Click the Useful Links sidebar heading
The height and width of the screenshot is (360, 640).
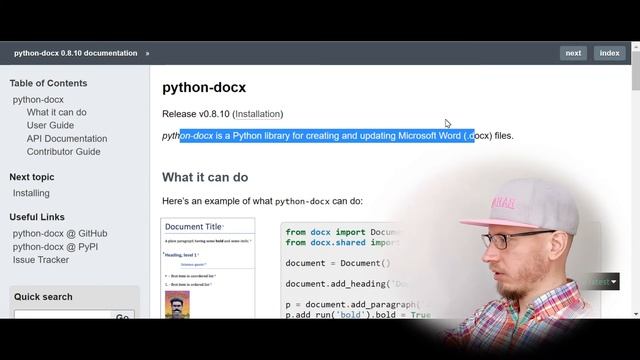(x=37, y=217)
